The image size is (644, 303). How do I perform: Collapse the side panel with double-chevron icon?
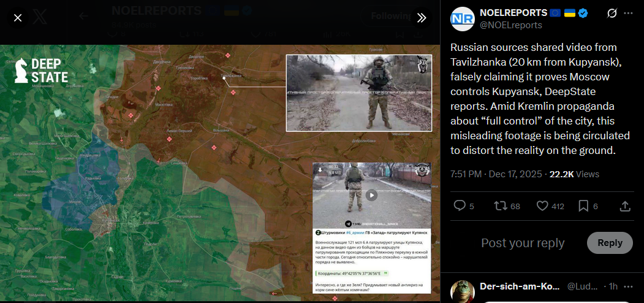click(x=422, y=18)
